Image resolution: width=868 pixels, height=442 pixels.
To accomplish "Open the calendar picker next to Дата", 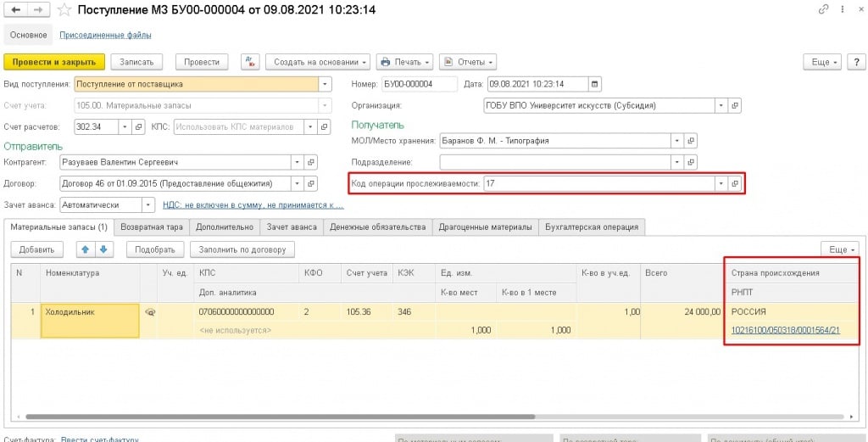I will [x=594, y=84].
